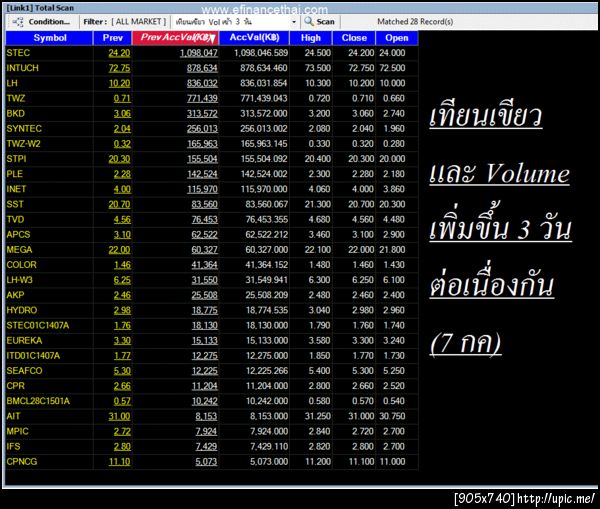
Task: Click the AccVal(K฿) column header
Action: pyautogui.click(x=254, y=38)
